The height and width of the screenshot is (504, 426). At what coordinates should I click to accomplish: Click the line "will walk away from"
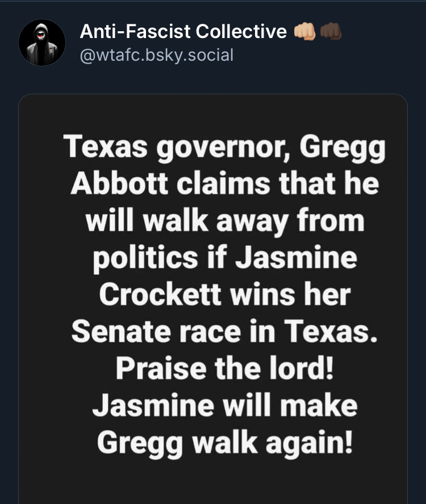pos(224,221)
